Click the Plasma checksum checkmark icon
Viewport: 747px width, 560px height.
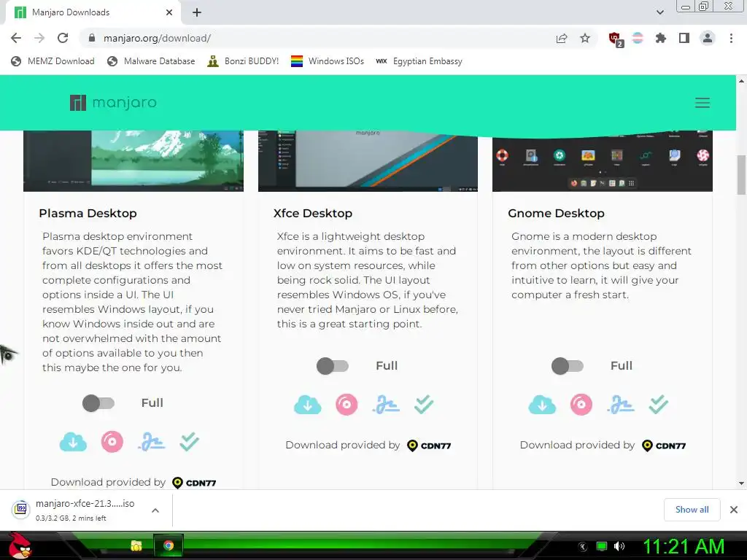pos(189,442)
